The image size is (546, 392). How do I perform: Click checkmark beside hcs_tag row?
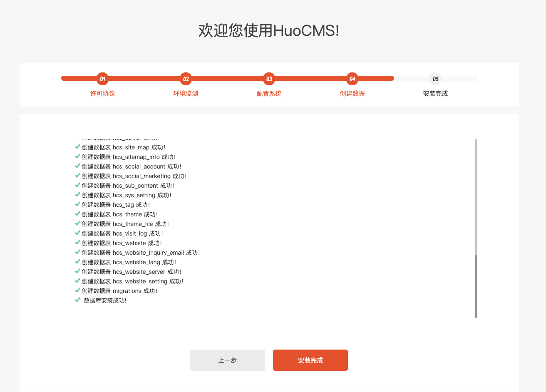click(x=77, y=204)
